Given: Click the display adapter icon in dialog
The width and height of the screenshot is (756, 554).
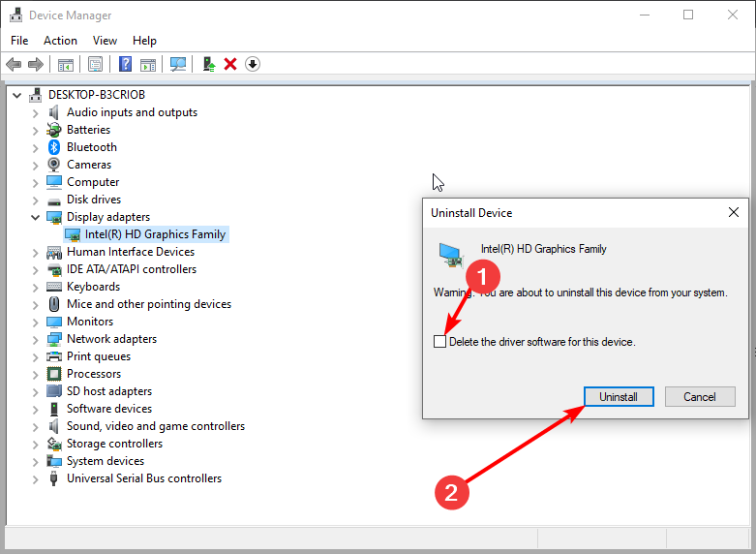Looking at the screenshot, I should point(451,256).
